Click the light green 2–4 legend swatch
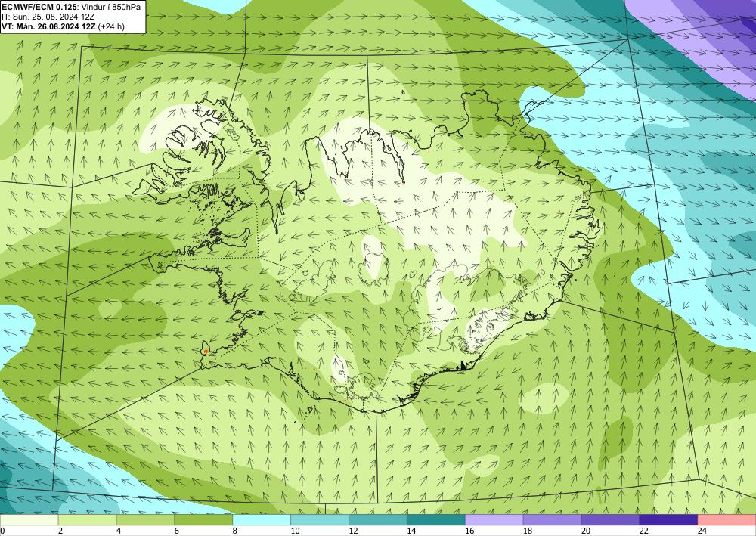The height and width of the screenshot is (536, 756). (x=87, y=520)
